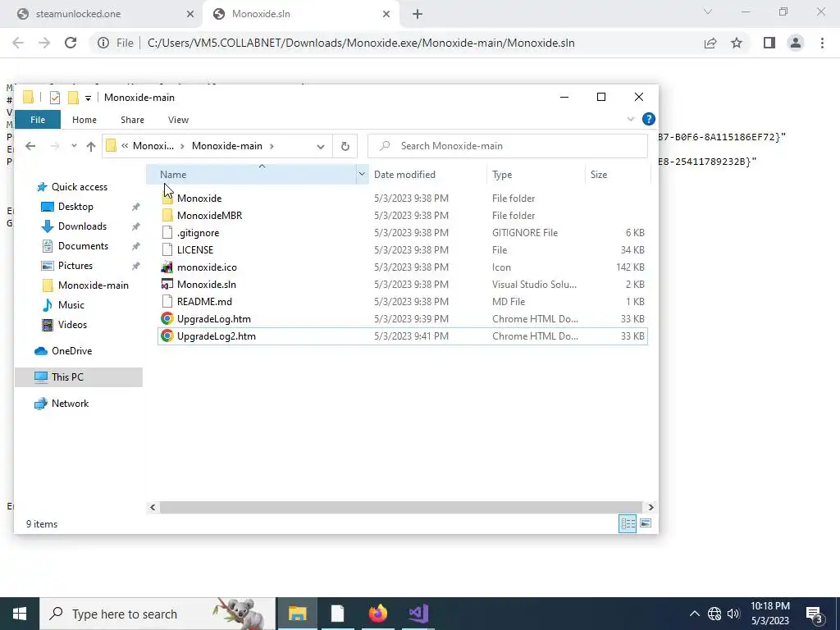Screen dimensions: 840x630
Task: Open the Home ribbon tab
Action: (x=84, y=120)
